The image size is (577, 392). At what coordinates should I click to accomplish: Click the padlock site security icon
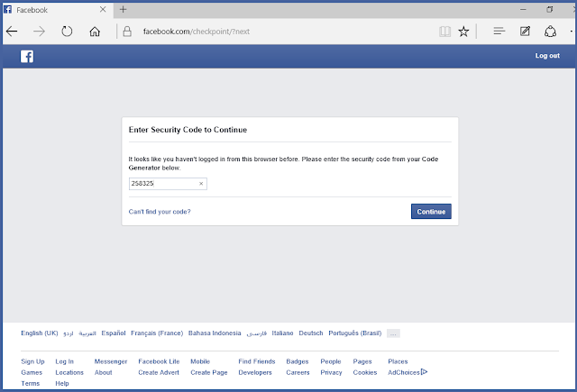click(127, 32)
